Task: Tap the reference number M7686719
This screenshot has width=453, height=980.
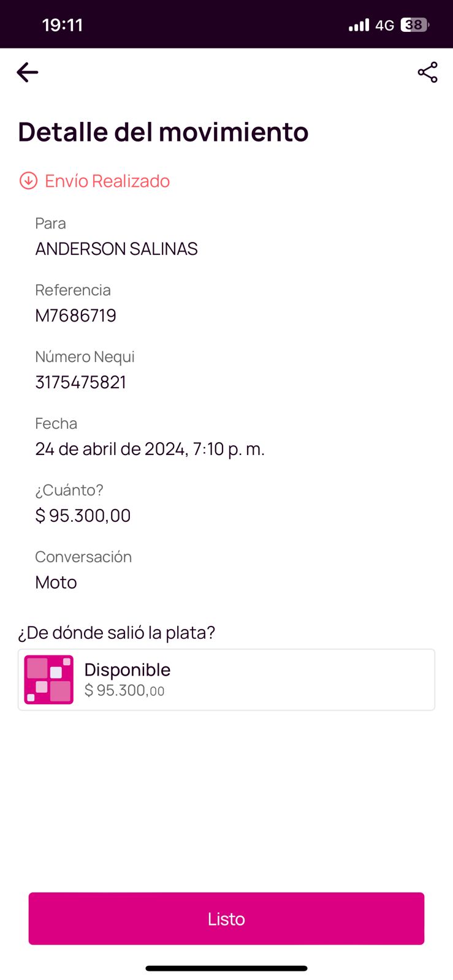Action: [76, 315]
